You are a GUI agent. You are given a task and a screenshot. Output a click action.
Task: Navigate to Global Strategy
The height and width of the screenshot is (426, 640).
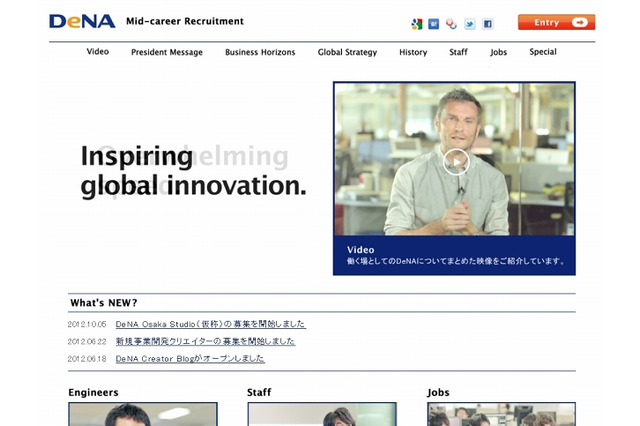click(347, 52)
